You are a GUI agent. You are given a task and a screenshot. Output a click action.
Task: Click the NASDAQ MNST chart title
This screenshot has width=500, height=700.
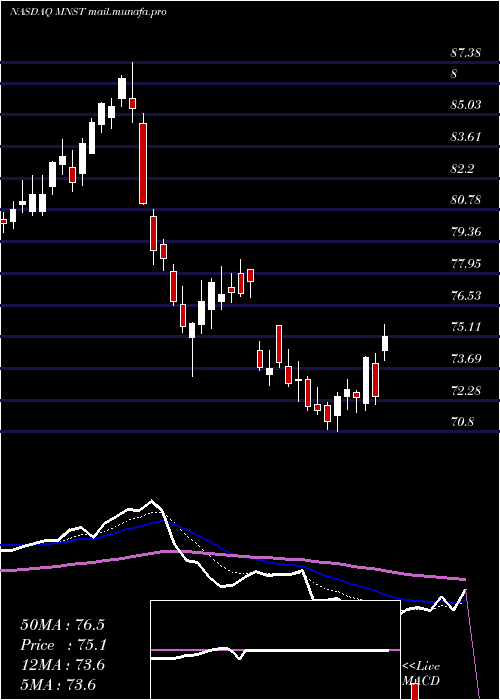tap(88, 12)
